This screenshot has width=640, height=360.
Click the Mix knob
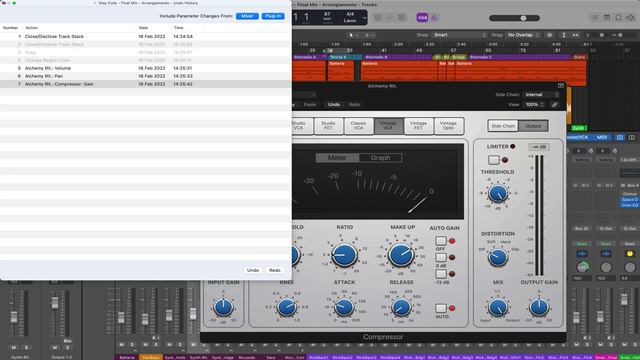tap(498, 307)
